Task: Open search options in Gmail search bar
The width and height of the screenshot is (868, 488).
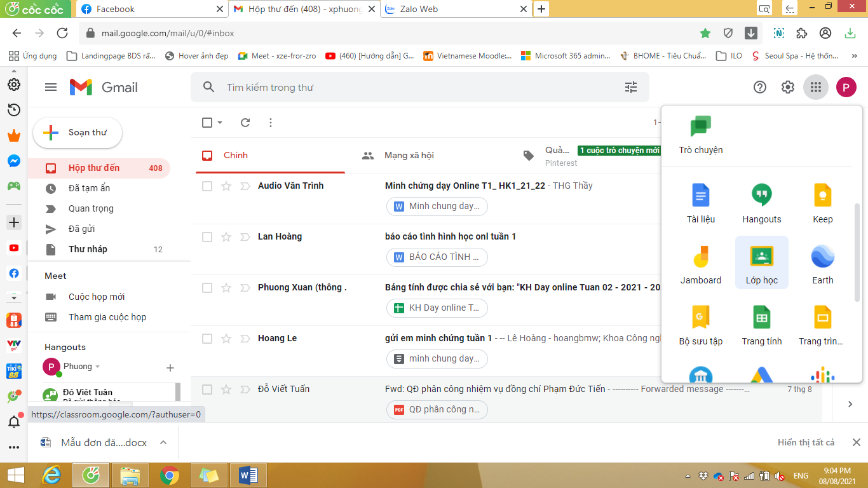Action: click(x=630, y=87)
